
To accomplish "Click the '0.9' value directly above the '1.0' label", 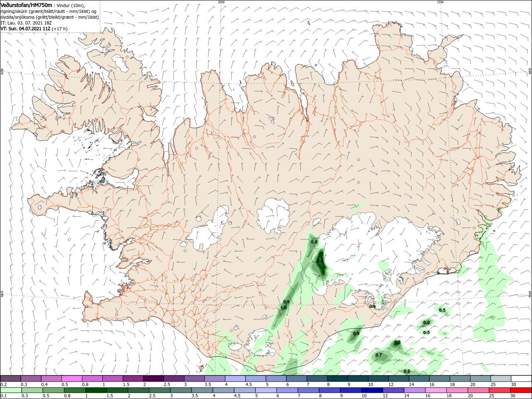I will (x=286, y=302).
